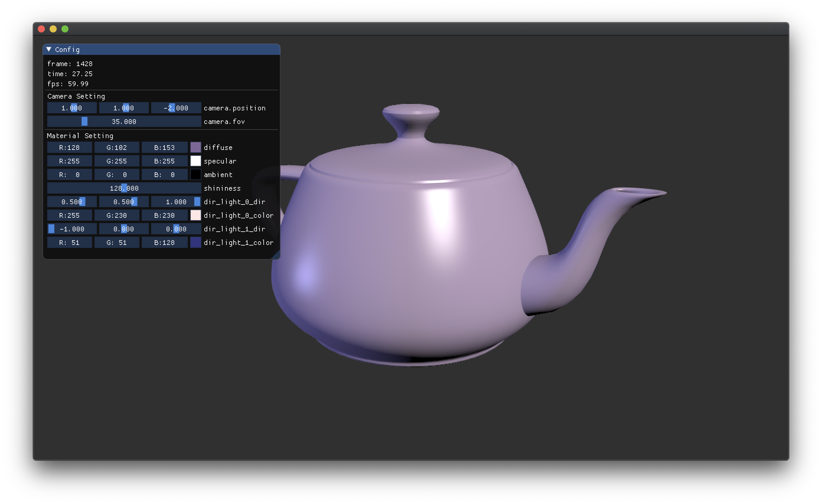Screen dimensions: 822x504
Task: Click camera.position Z value field showing -2.000
Action: pos(176,108)
